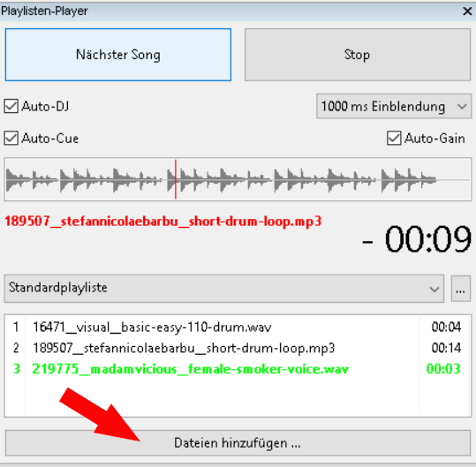Click Dateien hinzufügen button
This screenshot has width=476, height=467.
238,443
